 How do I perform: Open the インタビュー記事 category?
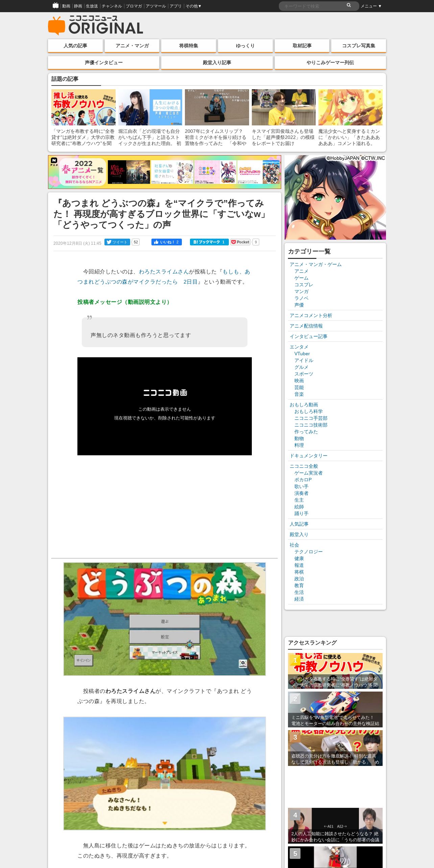309,336
